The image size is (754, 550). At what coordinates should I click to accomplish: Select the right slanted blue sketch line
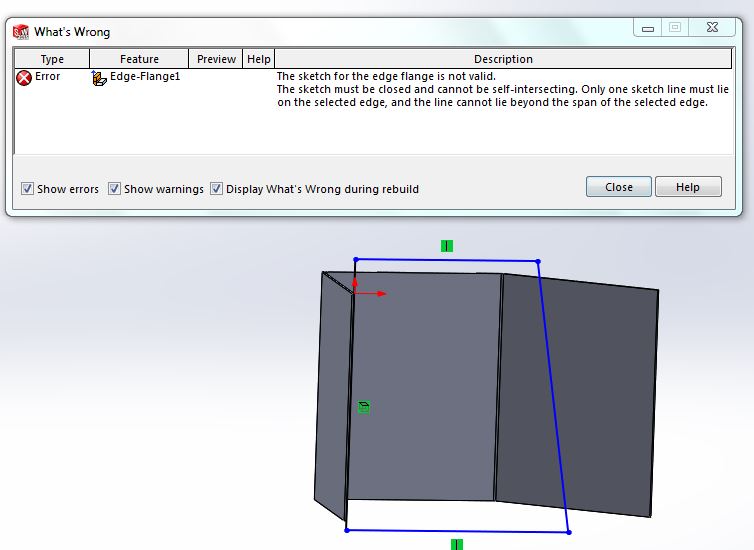553,397
